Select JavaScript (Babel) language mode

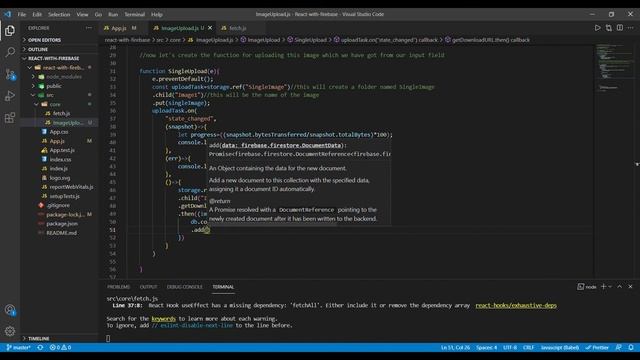pos(560,347)
